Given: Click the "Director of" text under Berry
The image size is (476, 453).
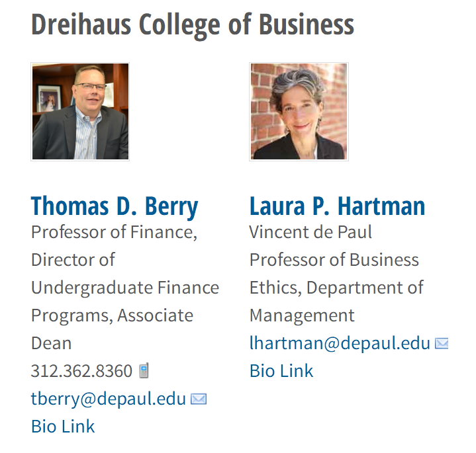Looking at the screenshot, I should tap(73, 260).
